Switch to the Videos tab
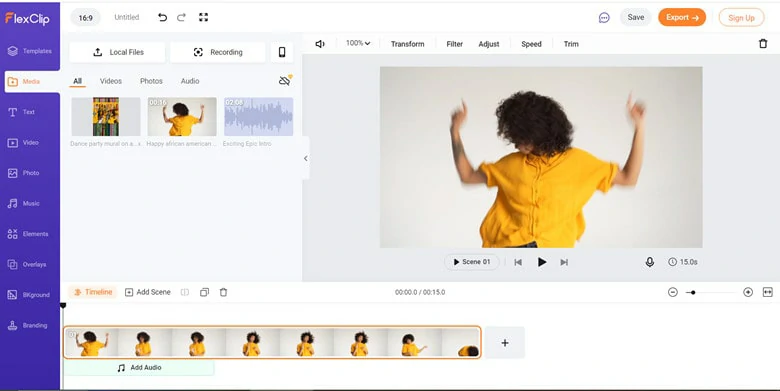Screen dimensions: 780x391 coord(110,81)
